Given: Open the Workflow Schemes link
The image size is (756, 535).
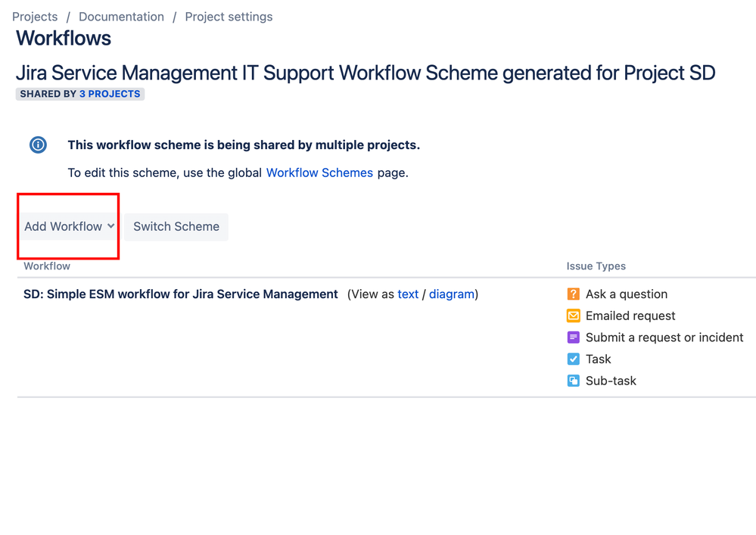Looking at the screenshot, I should [x=319, y=173].
